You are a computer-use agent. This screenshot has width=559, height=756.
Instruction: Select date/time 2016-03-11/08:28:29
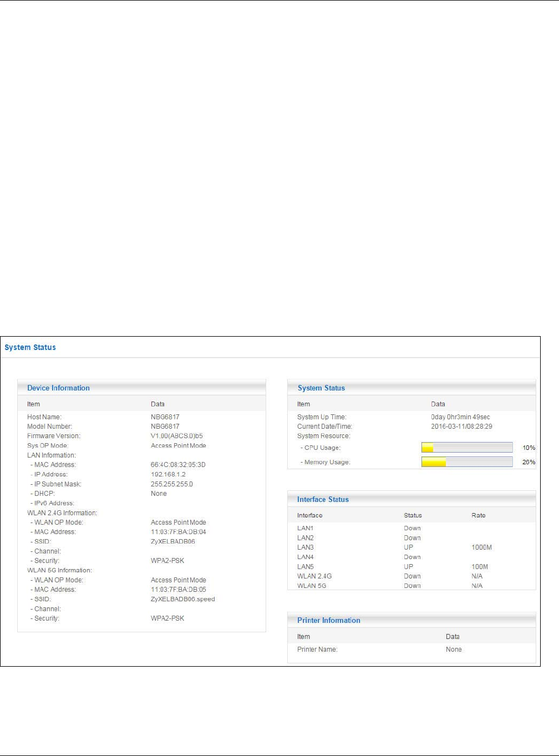461,427
